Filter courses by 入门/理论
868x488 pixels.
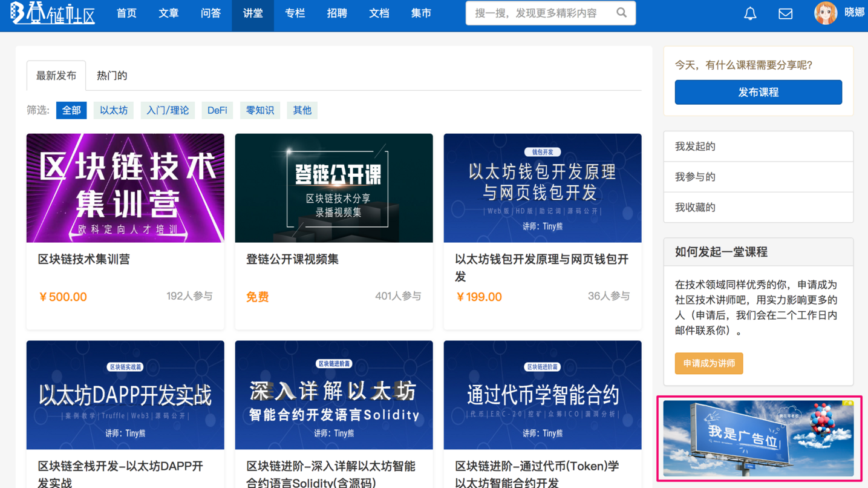point(168,110)
